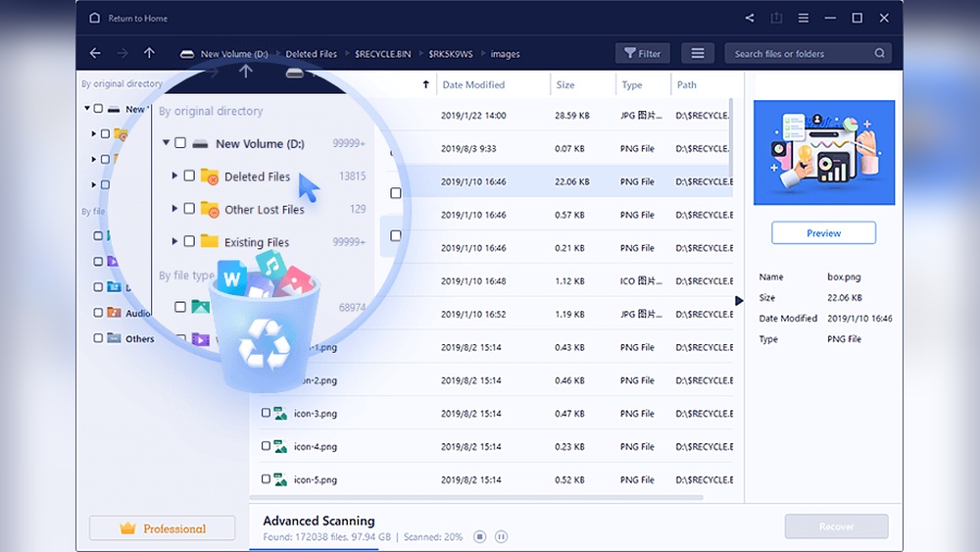Click sidebar drive icon beside New

(x=114, y=109)
